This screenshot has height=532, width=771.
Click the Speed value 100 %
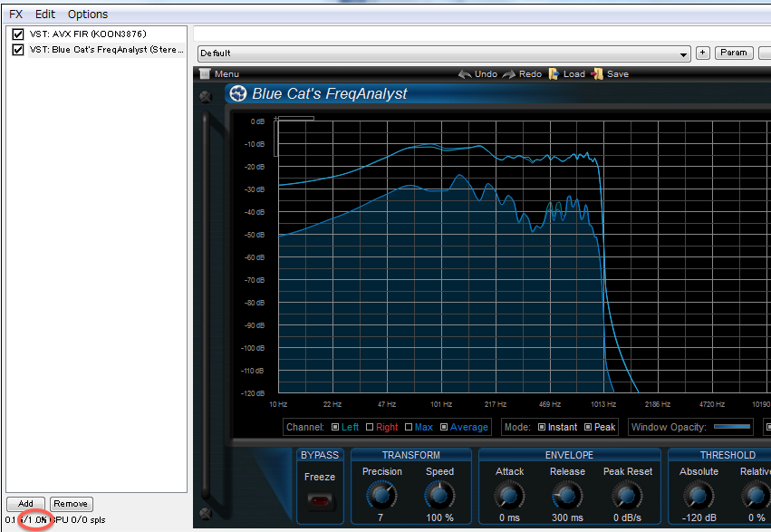tap(439, 517)
